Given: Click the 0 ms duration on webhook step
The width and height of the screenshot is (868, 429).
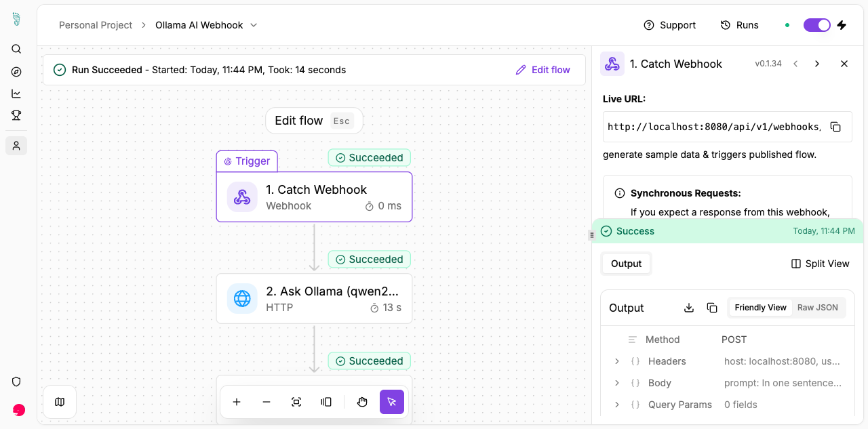Looking at the screenshot, I should [x=383, y=206].
